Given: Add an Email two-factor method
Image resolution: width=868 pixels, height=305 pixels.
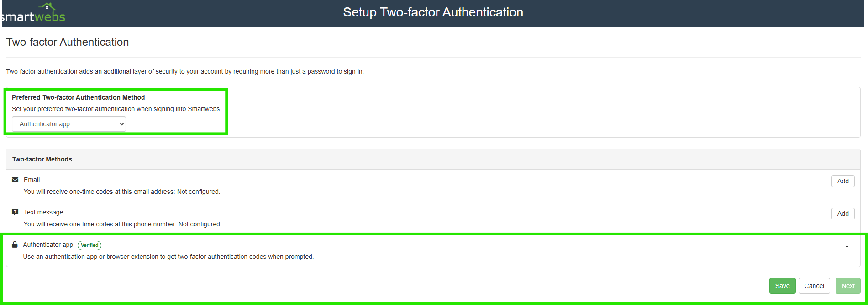Looking at the screenshot, I should [x=842, y=181].
